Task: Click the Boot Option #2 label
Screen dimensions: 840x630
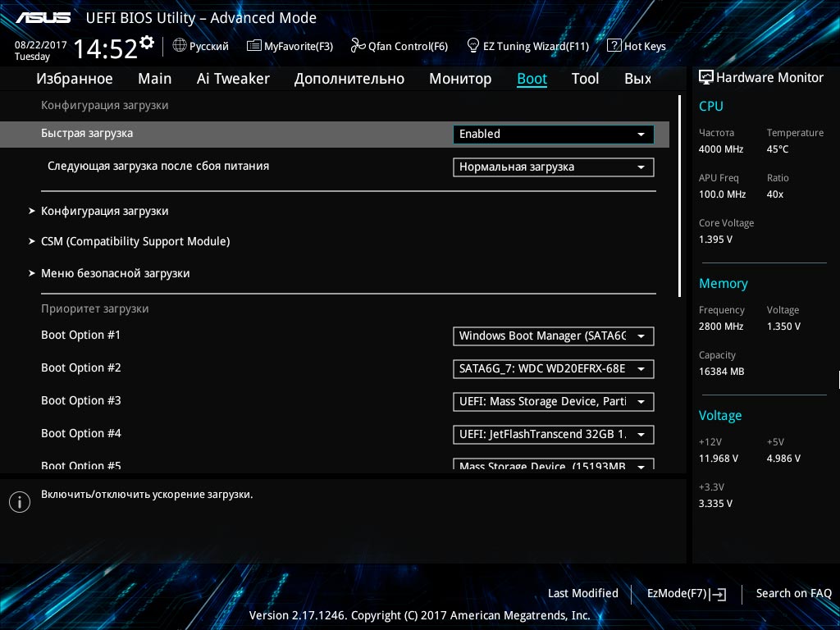Action: (x=81, y=367)
